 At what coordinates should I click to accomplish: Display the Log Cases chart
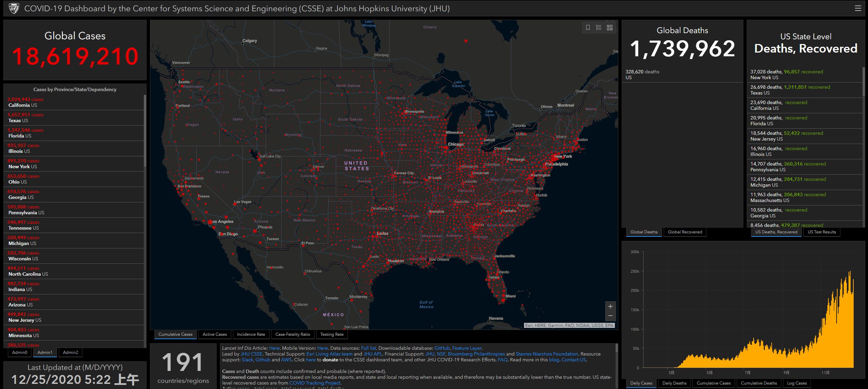click(x=797, y=383)
